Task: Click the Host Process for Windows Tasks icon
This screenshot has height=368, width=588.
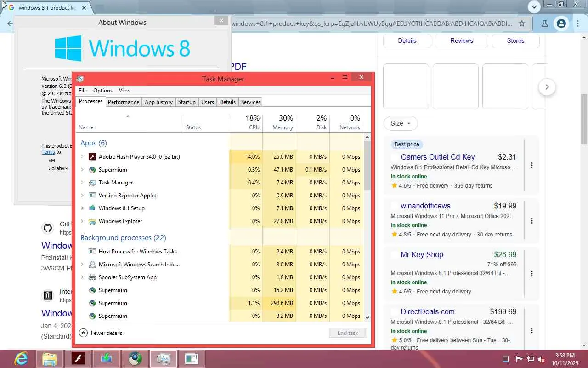Action: tap(92, 252)
